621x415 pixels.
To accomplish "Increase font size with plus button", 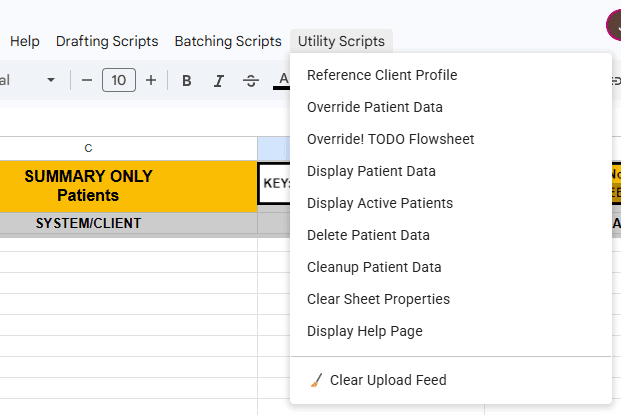I will (151, 80).
